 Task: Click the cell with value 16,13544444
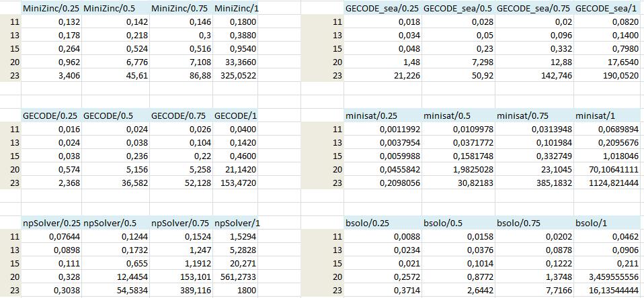click(608, 290)
